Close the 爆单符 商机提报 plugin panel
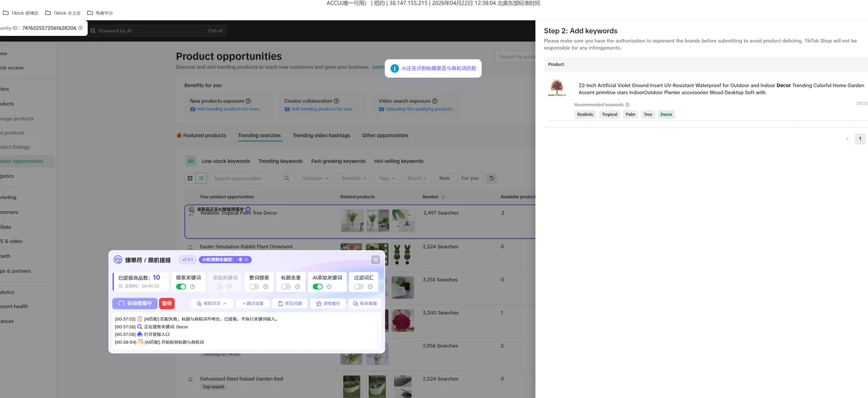 pyautogui.click(x=376, y=260)
